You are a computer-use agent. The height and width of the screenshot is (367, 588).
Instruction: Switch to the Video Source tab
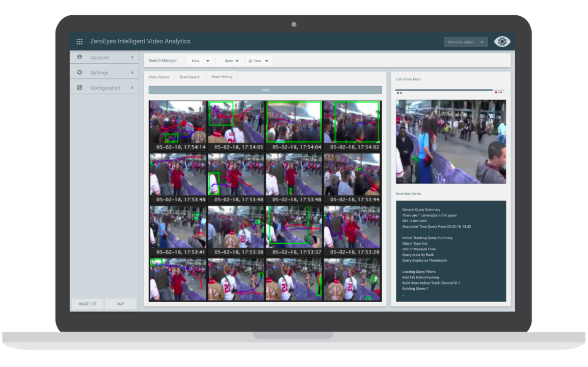click(159, 77)
